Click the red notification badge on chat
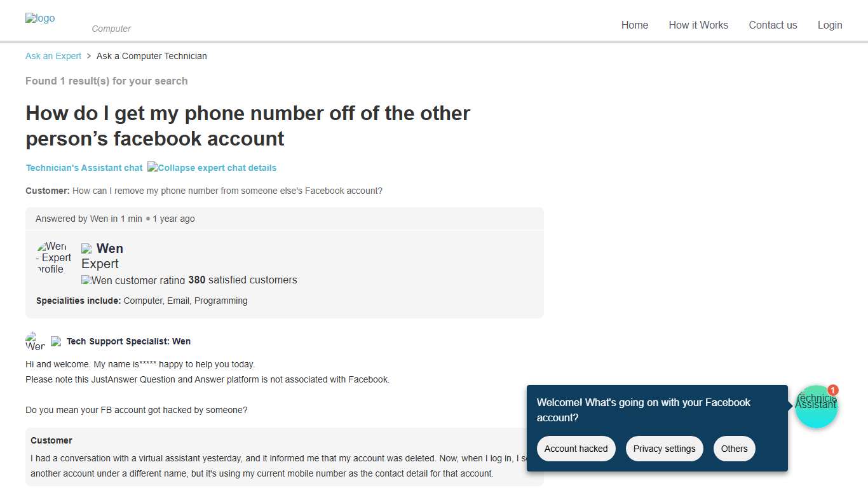868x488 pixels. pos(833,390)
